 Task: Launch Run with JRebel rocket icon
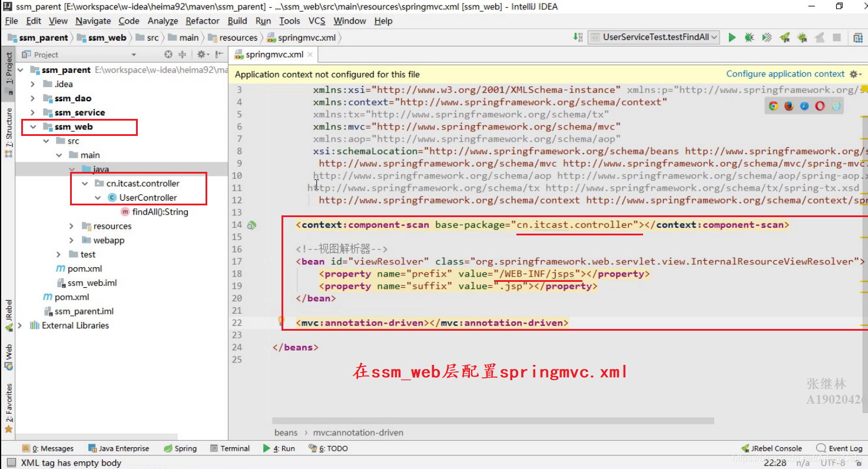[784, 37]
